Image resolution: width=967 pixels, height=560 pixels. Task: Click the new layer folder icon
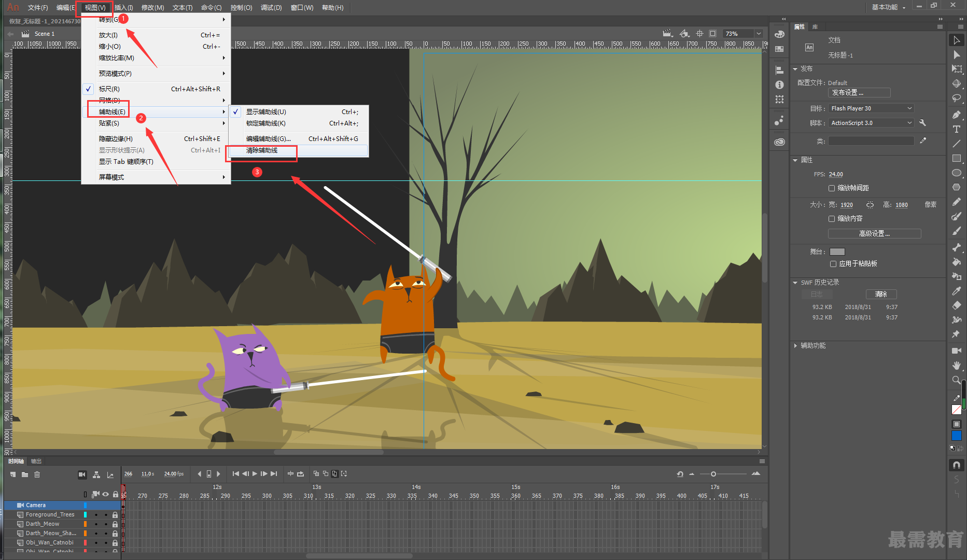(25, 474)
